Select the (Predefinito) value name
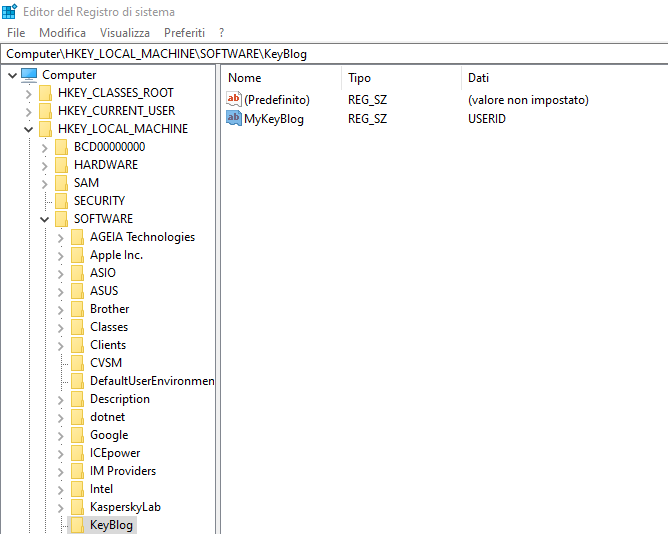Viewport: 668px width, 534px height. click(277, 100)
